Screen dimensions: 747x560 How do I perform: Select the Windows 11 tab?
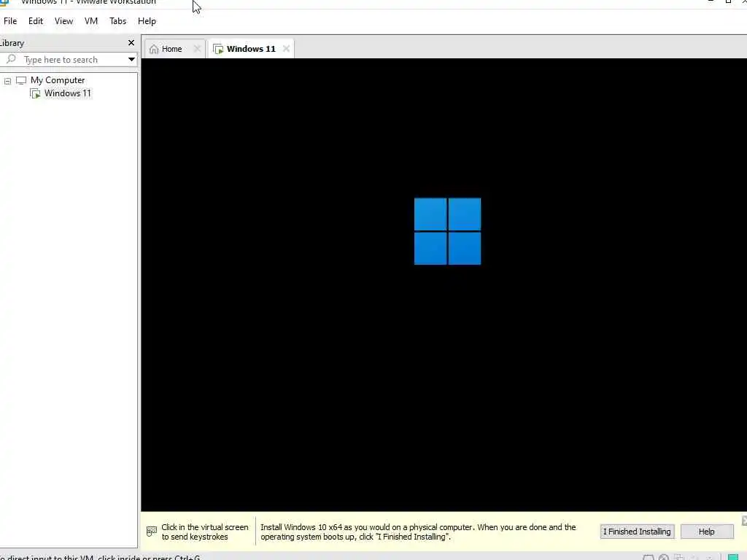[251, 49]
